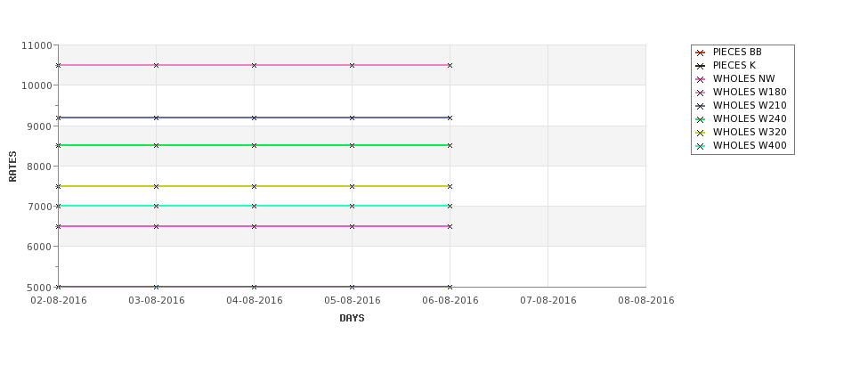
Task: Click the PIECES BB legend marker
Action: pos(701,53)
